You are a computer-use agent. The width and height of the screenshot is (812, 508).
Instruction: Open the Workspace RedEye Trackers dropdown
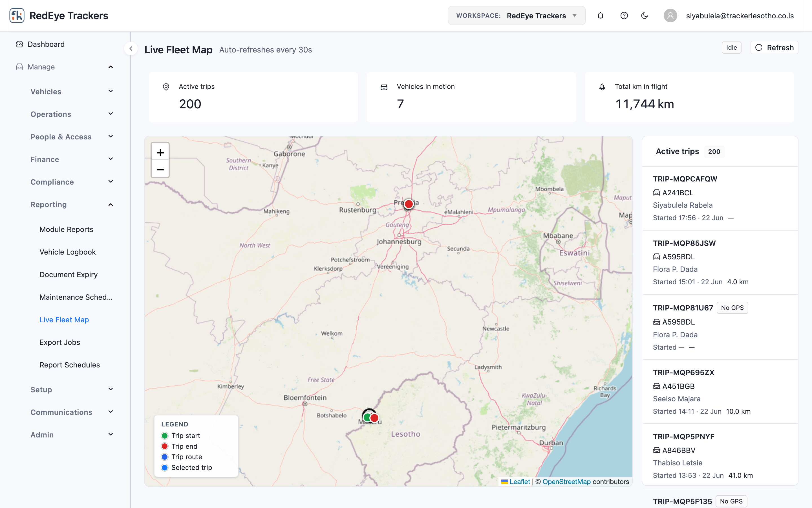[517, 16]
